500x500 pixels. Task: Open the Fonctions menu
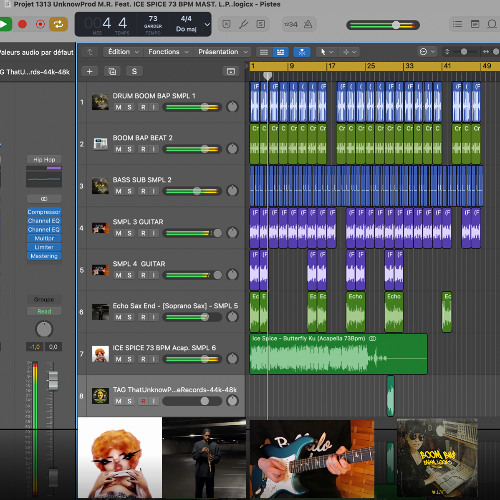click(168, 52)
